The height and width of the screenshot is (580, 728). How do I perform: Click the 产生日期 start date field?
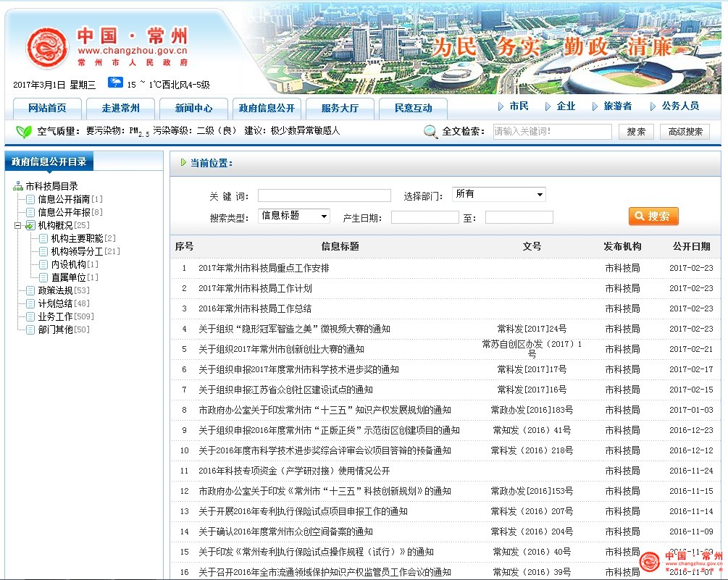tap(424, 217)
